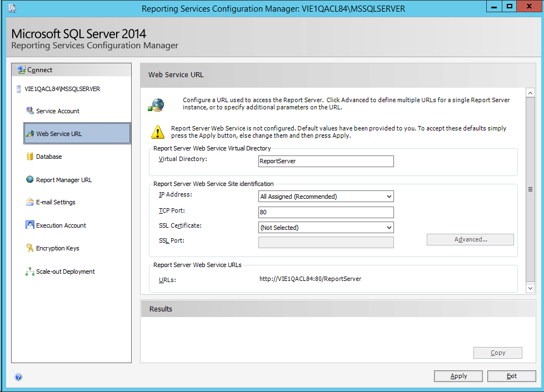544x392 pixels.
Task: Select the Execution Account icon
Action: coord(30,225)
